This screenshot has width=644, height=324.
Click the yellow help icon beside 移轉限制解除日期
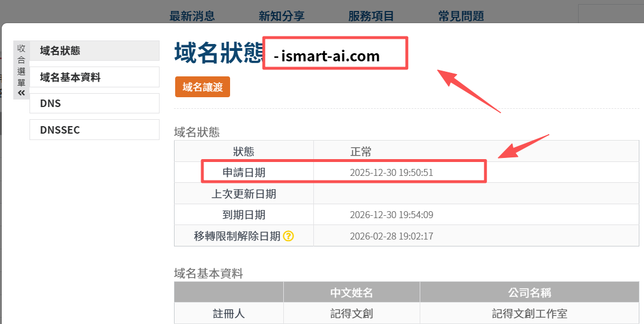point(288,236)
